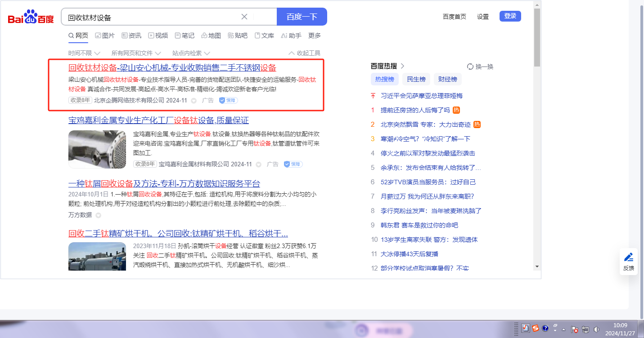Click the volume speaker icon in system tray

point(596,329)
